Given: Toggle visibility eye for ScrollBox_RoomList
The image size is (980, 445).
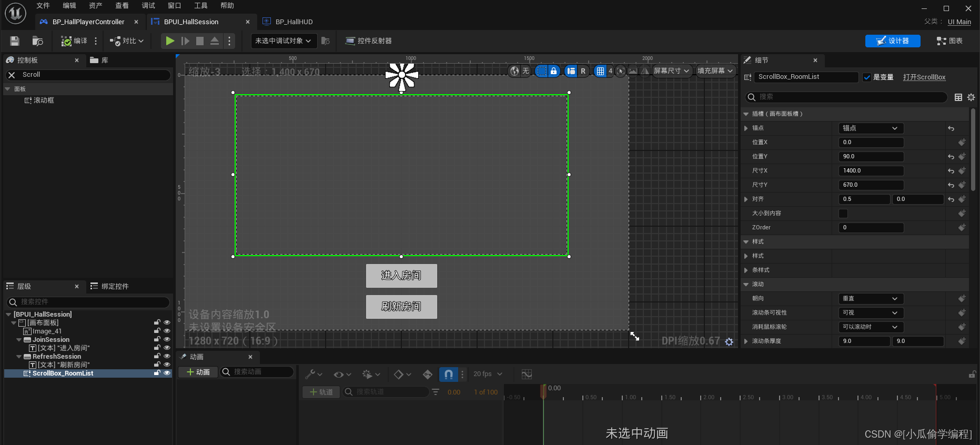Looking at the screenshot, I should click(x=167, y=373).
